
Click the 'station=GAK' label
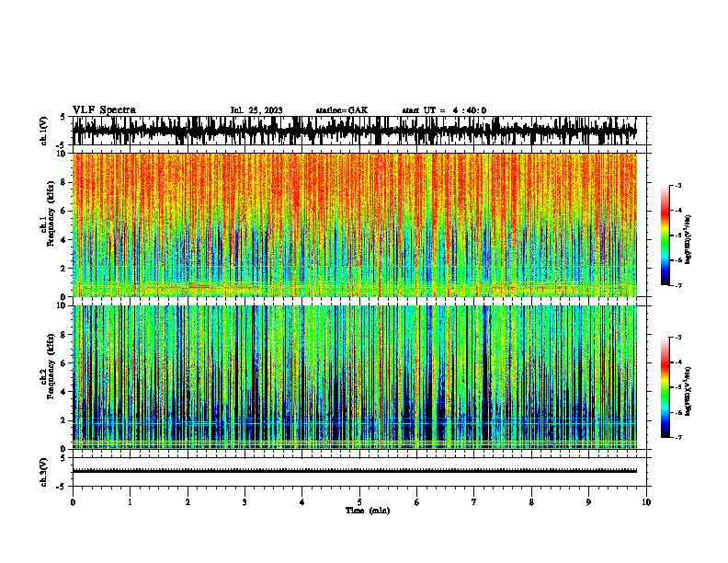[342, 110]
